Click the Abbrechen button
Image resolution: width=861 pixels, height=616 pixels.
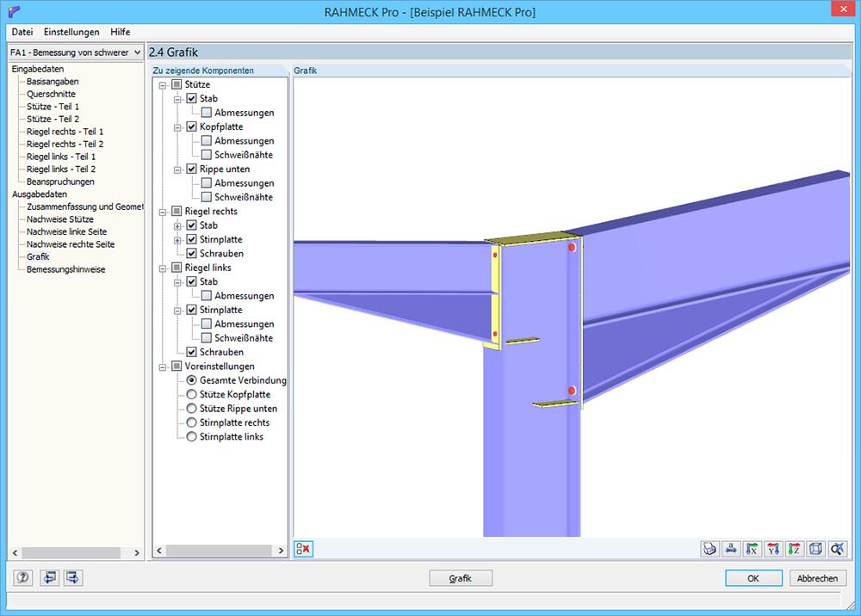pyautogui.click(x=818, y=578)
